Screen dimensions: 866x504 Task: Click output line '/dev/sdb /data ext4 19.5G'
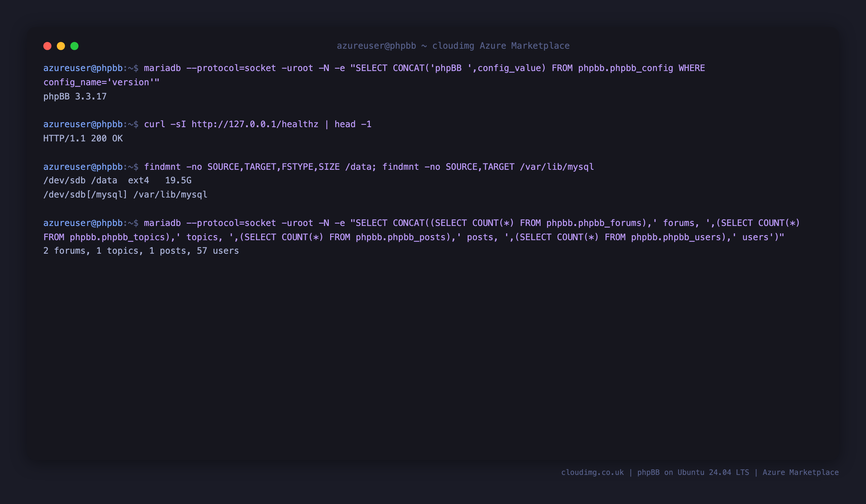117,180
